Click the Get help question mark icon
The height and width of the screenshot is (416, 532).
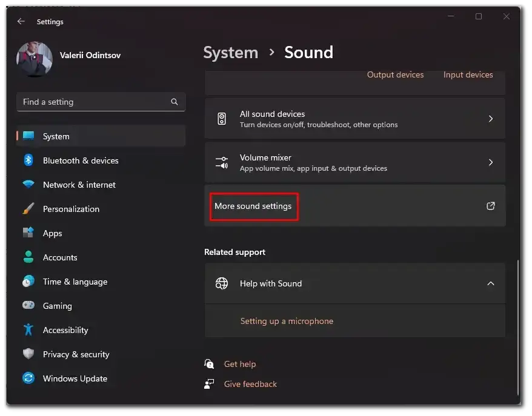(209, 364)
